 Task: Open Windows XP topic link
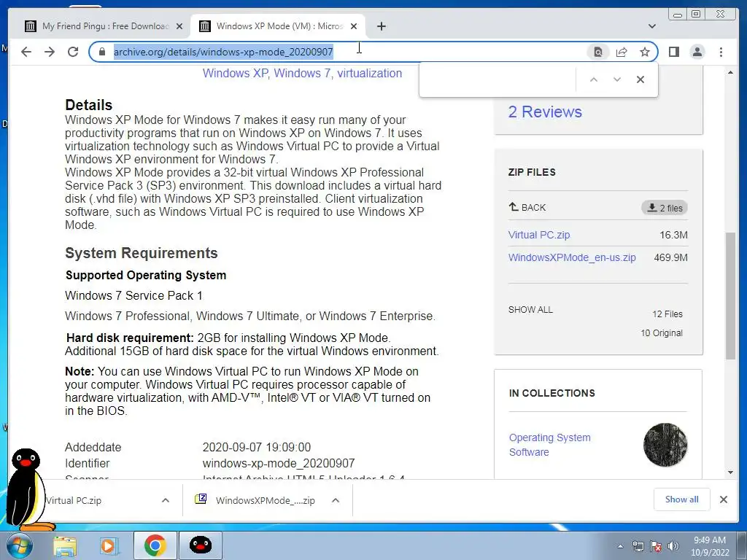236,74
